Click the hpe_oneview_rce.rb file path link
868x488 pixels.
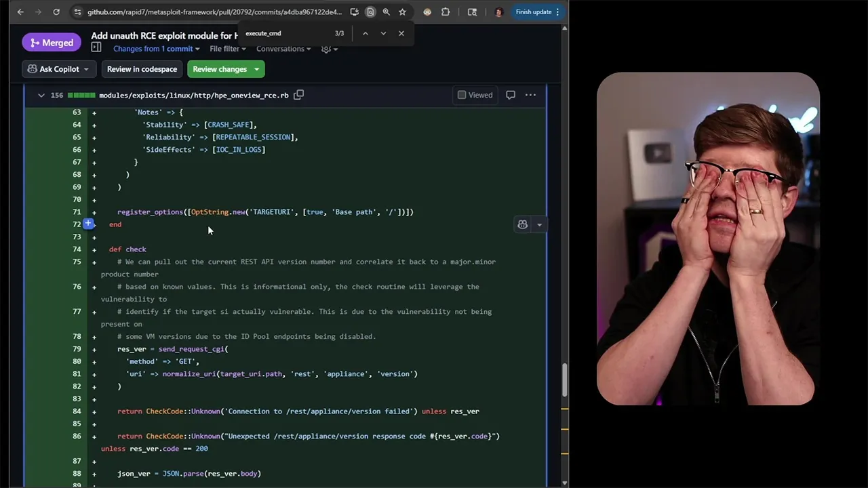[x=194, y=96]
